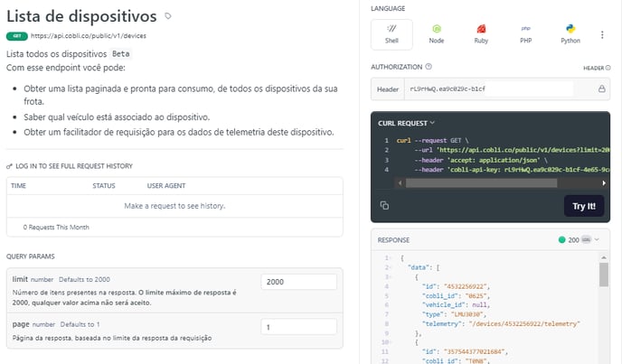Click the curl --url code line
622x364 pixels.
pos(512,150)
